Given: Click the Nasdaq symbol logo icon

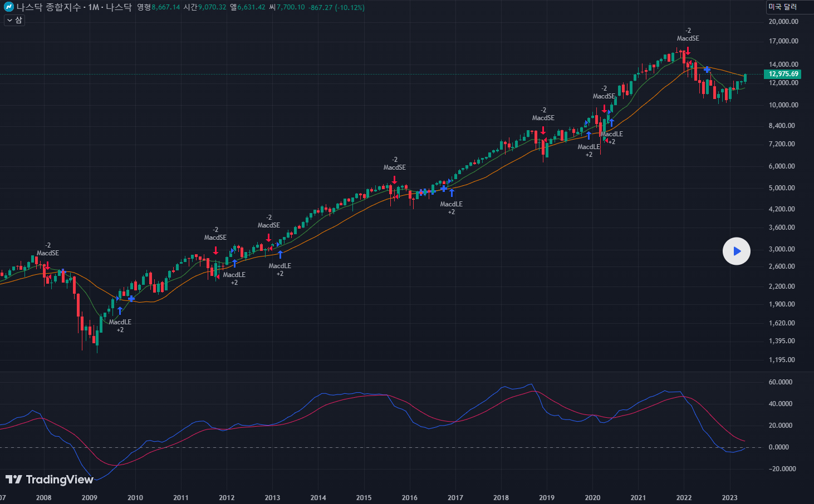Looking at the screenshot, I should tap(8, 7).
